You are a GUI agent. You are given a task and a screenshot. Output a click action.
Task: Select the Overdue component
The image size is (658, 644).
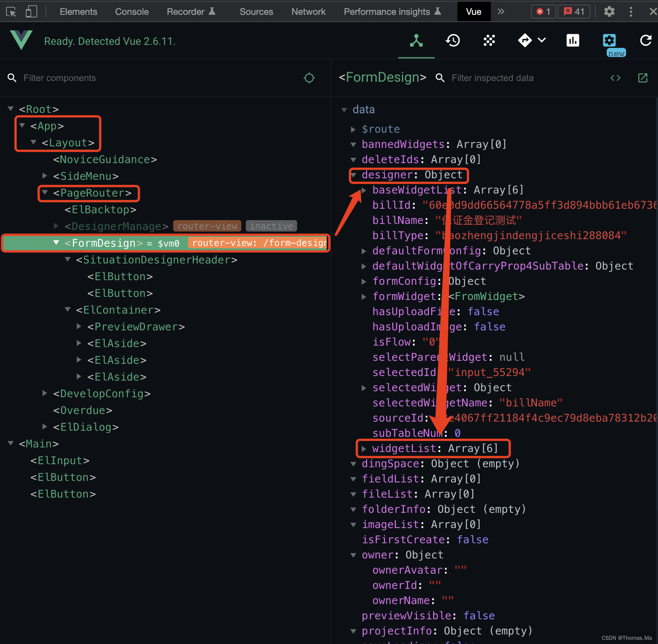82,410
